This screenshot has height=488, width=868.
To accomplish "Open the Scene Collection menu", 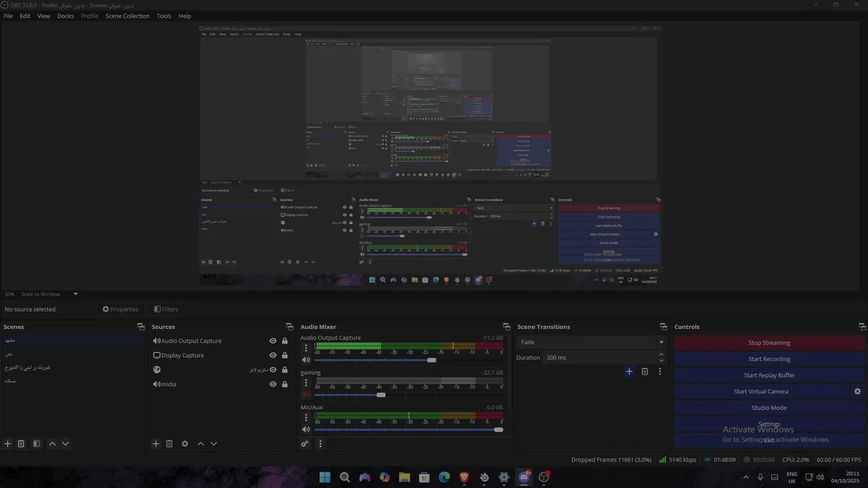I will point(127,16).
